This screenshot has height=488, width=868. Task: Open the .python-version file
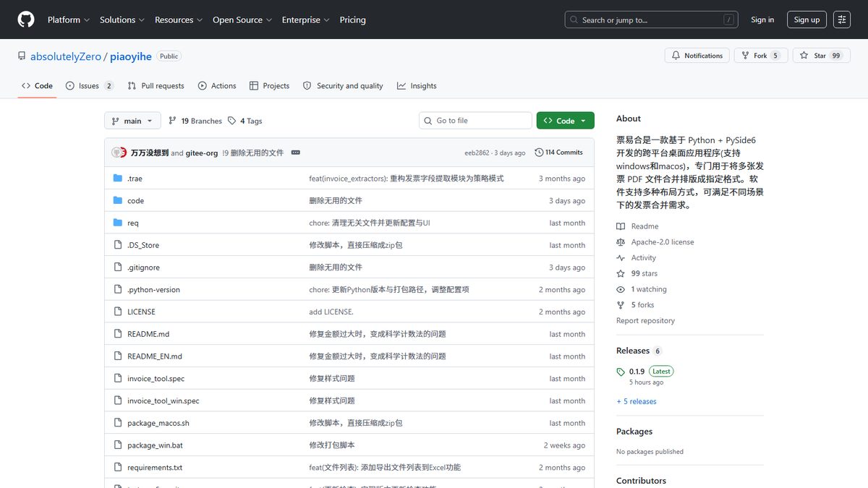(153, 290)
